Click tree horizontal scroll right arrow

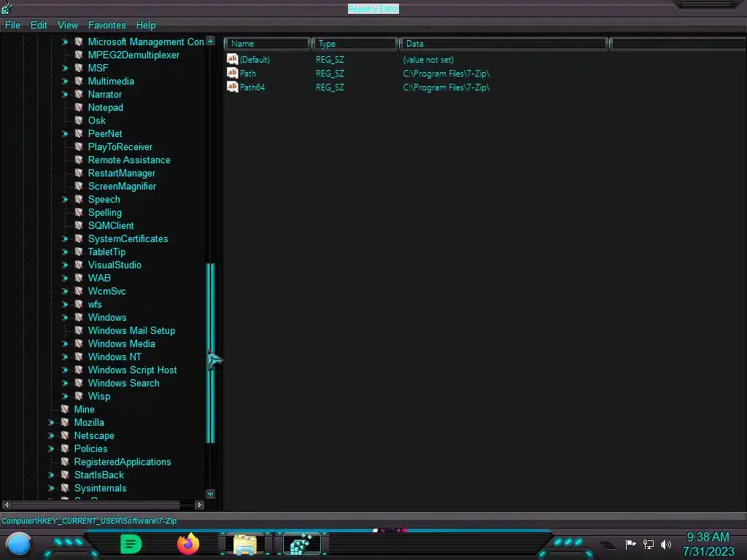click(200, 505)
